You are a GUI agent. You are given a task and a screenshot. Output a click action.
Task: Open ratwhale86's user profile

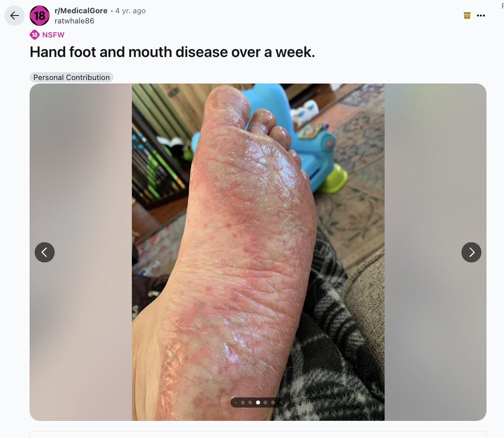pos(75,21)
